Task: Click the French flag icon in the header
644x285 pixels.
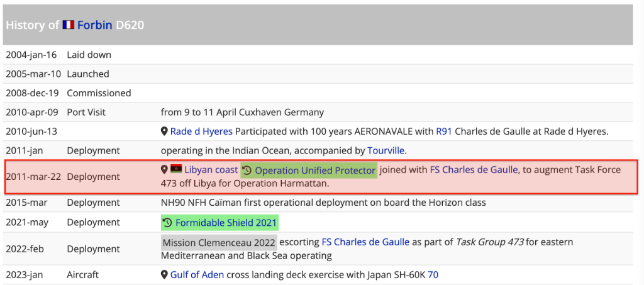Action: coord(68,25)
